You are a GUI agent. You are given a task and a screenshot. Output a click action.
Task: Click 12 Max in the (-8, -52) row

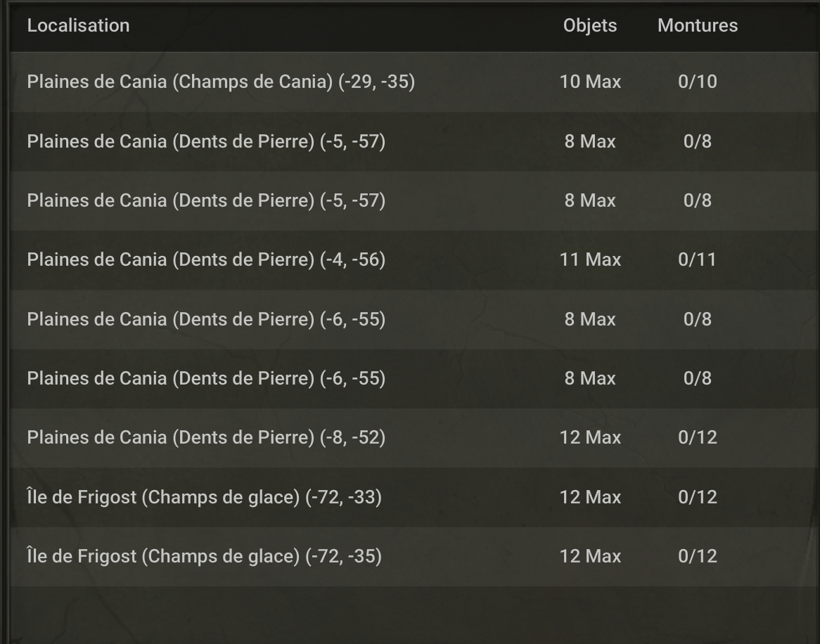tap(591, 437)
